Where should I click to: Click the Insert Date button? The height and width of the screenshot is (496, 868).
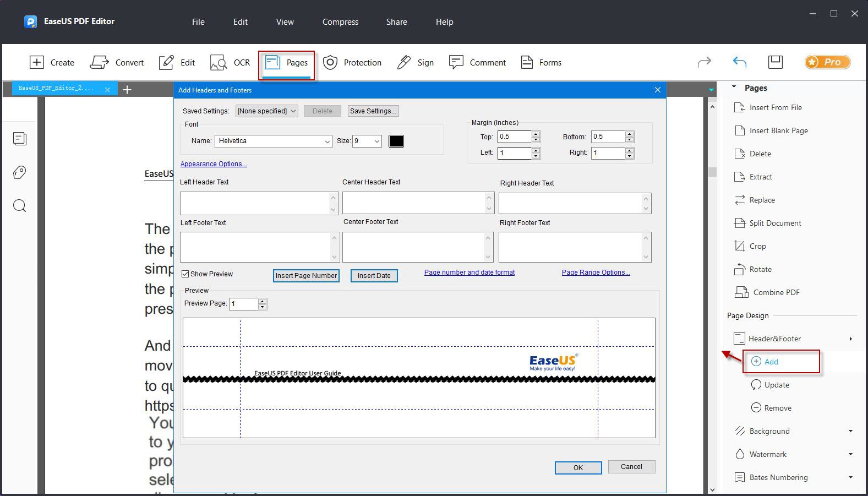(374, 275)
